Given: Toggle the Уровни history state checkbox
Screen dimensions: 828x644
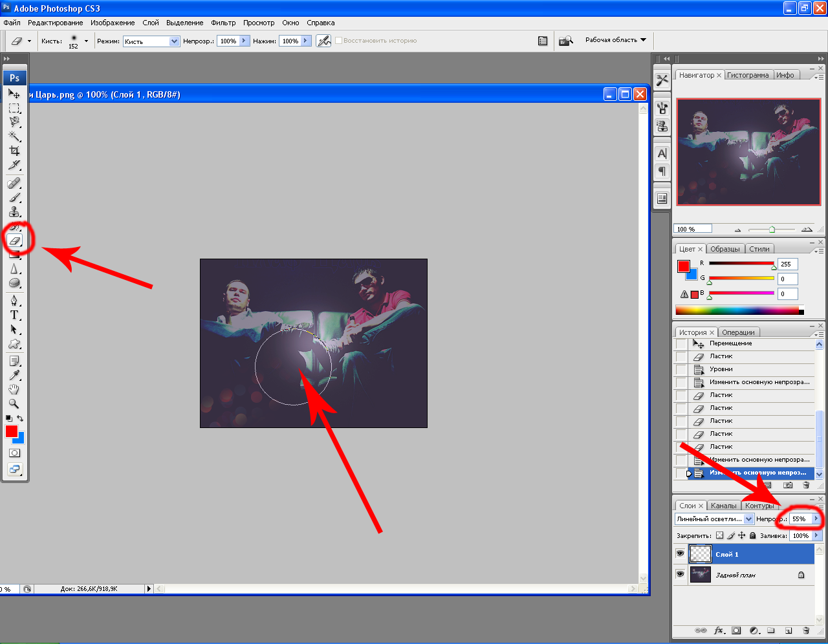Looking at the screenshot, I should coord(681,369).
